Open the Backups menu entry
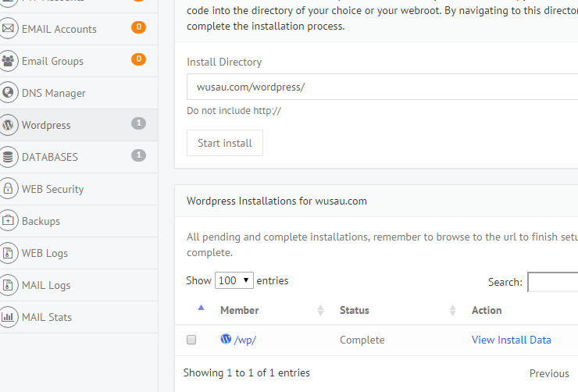The width and height of the screenshot is (578, 392). 79,221
